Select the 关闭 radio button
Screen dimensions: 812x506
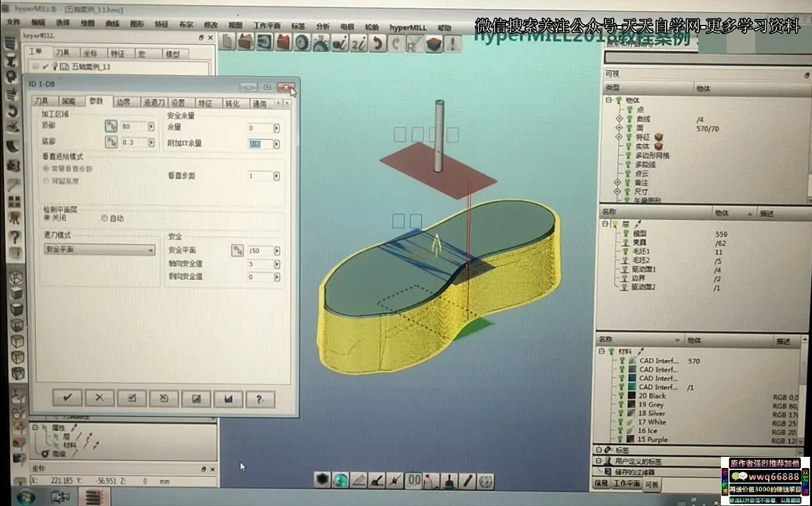(47, 218)
